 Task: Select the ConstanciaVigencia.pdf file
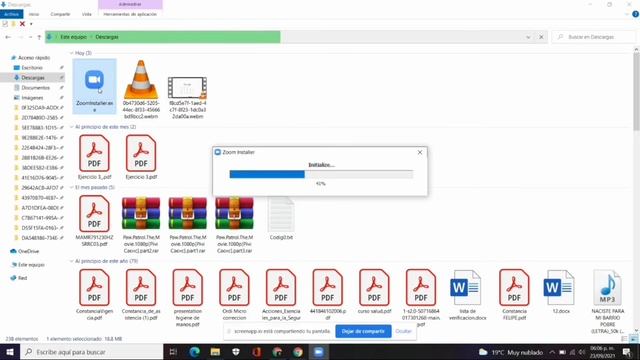[94, 287]
